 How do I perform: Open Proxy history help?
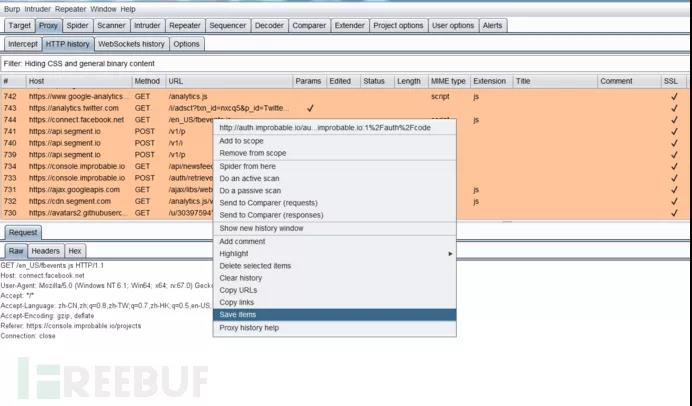click(335, 328)
